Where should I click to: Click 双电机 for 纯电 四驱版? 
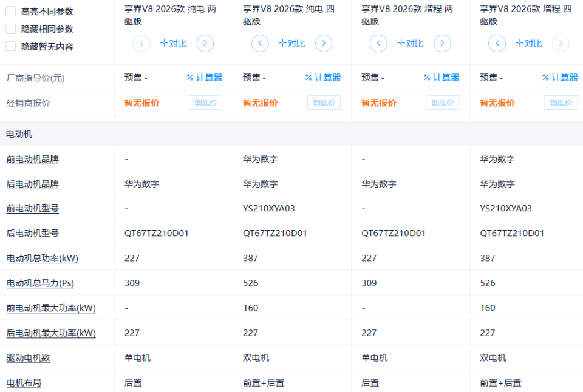[x=256, y=358]
